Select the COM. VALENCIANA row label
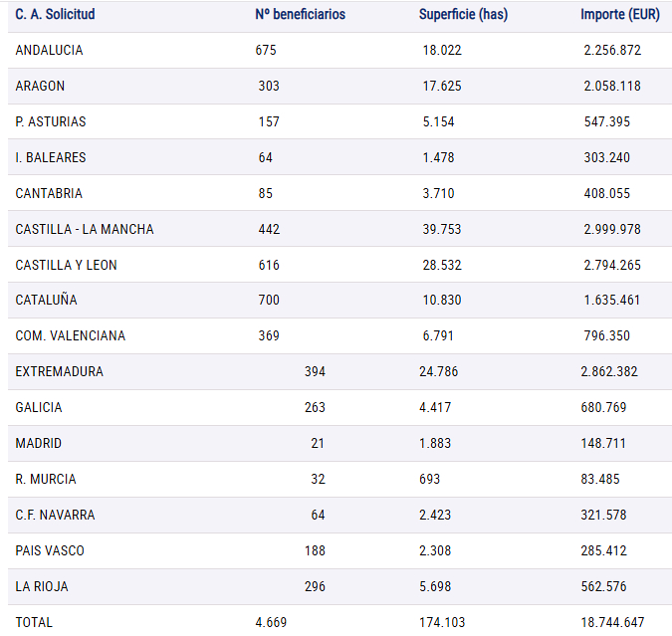Viewport: 672px width, 636px height. coord(71,335)
